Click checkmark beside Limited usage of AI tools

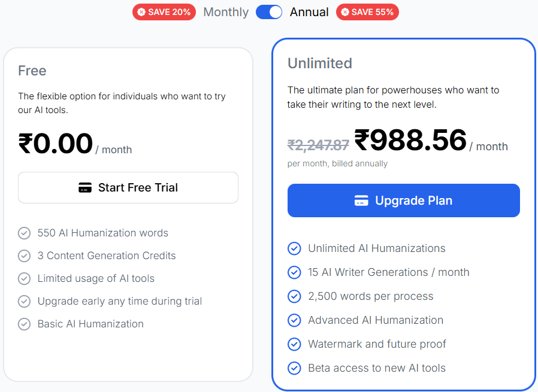point(25,279)
